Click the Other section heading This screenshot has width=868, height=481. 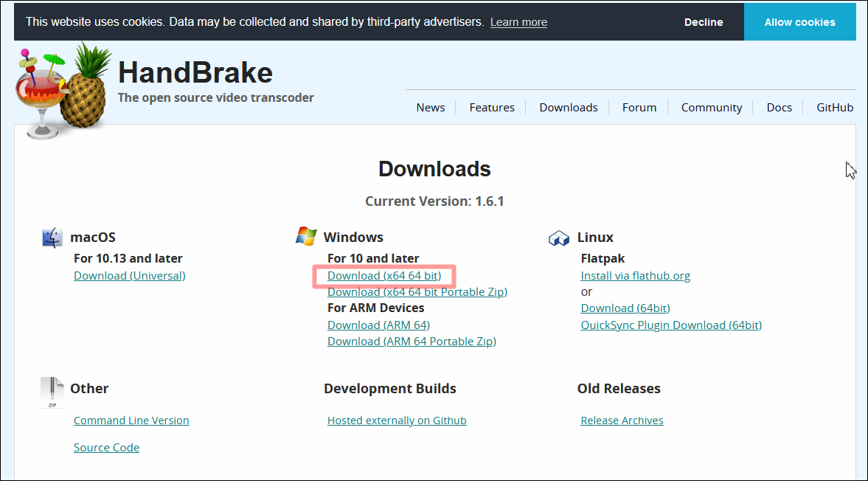(x=89, y=389)
